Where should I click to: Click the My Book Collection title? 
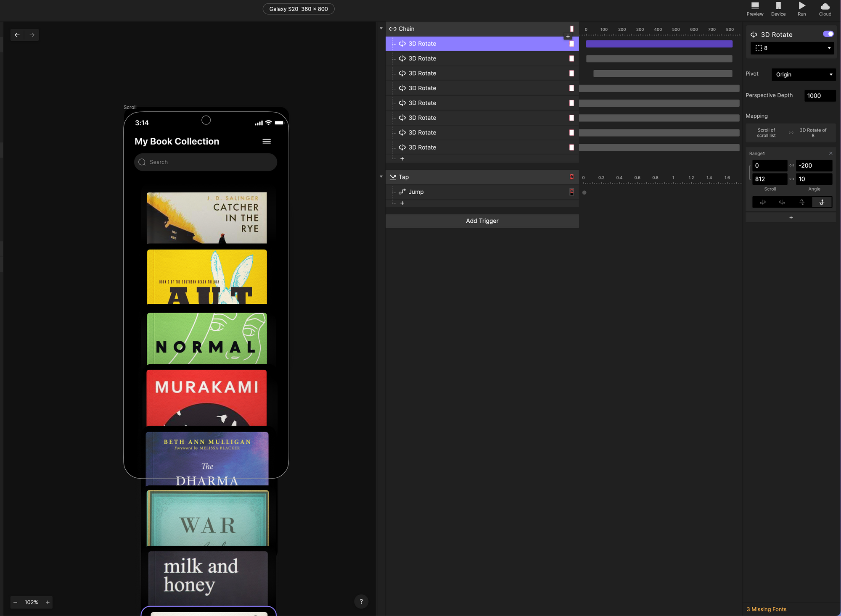177,141
